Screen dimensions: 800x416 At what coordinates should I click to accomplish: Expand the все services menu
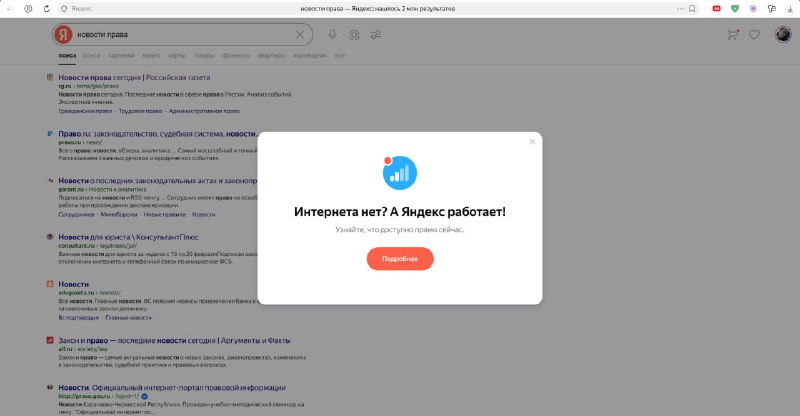pyautogui.click(x=339, y=56)
